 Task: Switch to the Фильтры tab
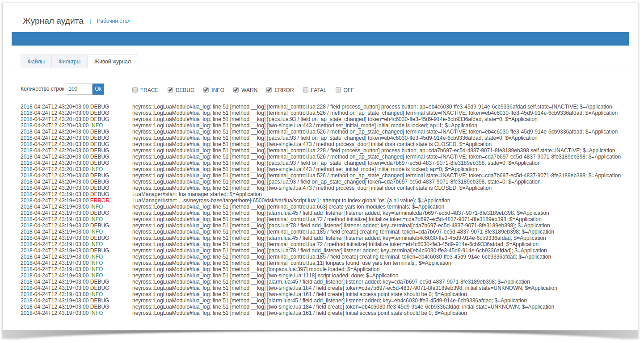click(x=69, y=62)
